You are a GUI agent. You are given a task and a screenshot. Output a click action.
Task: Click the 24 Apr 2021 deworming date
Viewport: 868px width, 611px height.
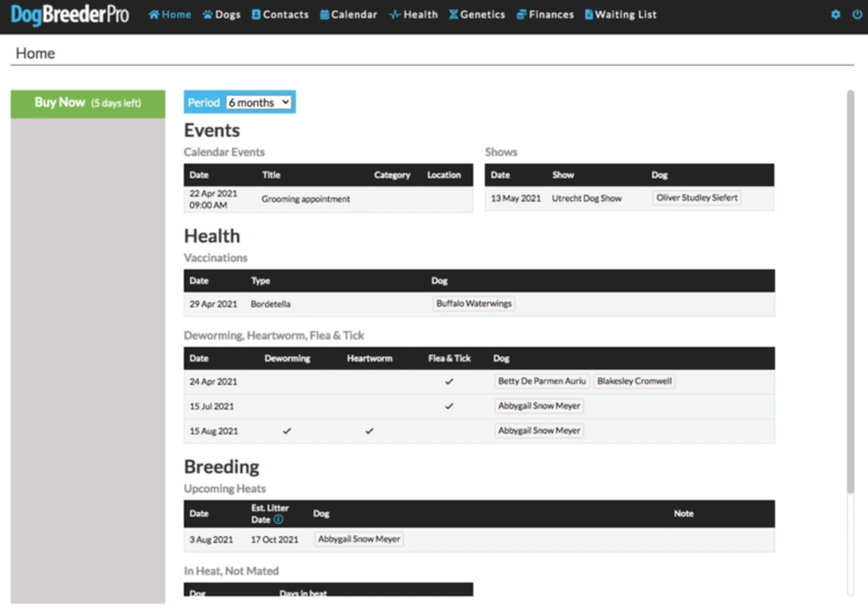[214, 381]
